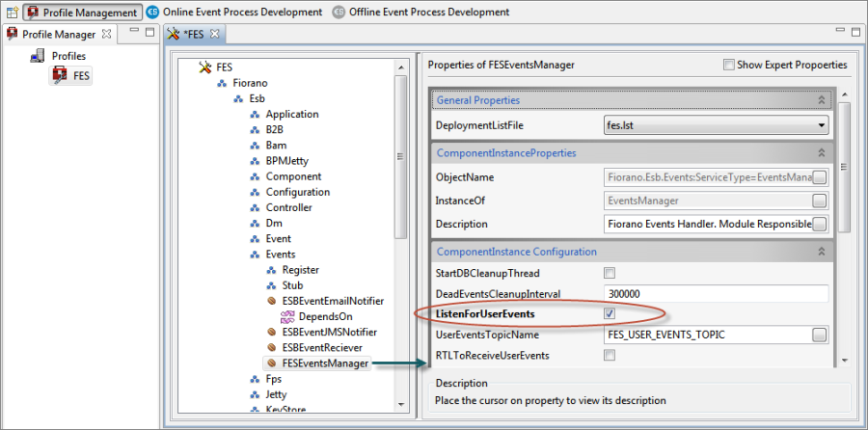The width and height of the screenshot is (868, 430).
Task: Select the Bam node icon
Action: pyautogui.click(x=255, y=146)
